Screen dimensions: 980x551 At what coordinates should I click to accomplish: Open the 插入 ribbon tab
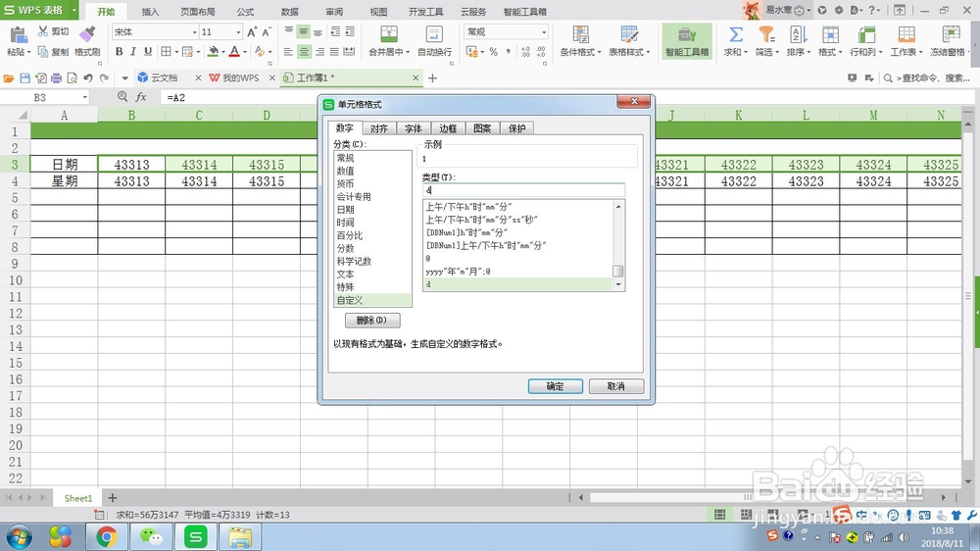click(150, 12)
